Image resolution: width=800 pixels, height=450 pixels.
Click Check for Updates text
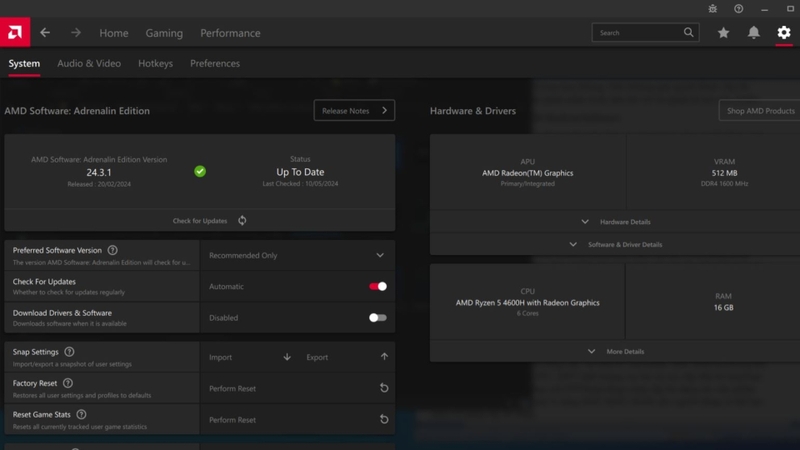pos(199,221)
